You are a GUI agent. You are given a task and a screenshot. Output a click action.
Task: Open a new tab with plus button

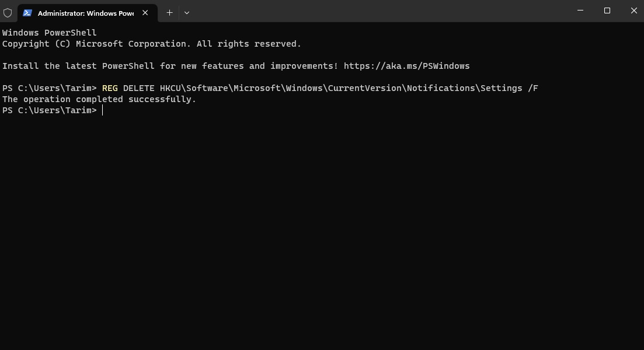point(169,12)
